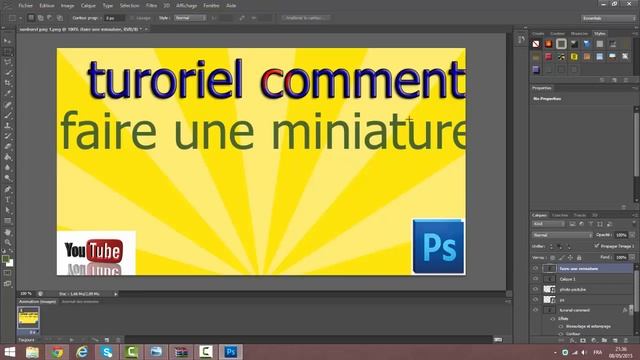Open the Fichier menu
Image resolution: width=640 pixels, height=360 pixels.
point(25,6)
